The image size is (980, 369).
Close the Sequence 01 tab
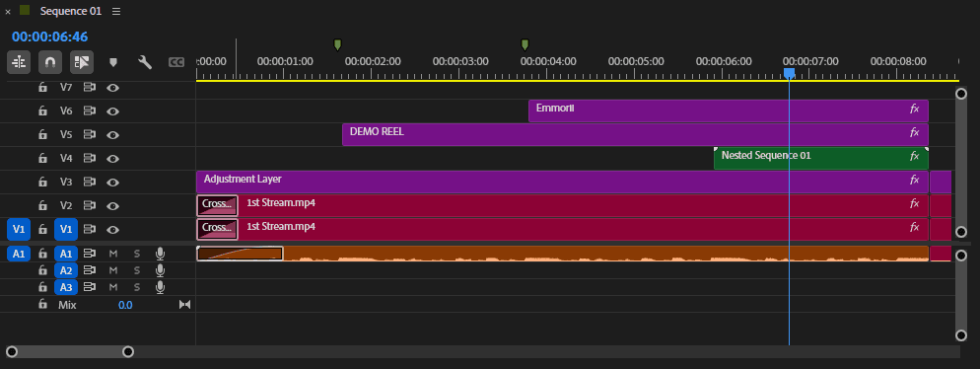(x=8, y=11)
